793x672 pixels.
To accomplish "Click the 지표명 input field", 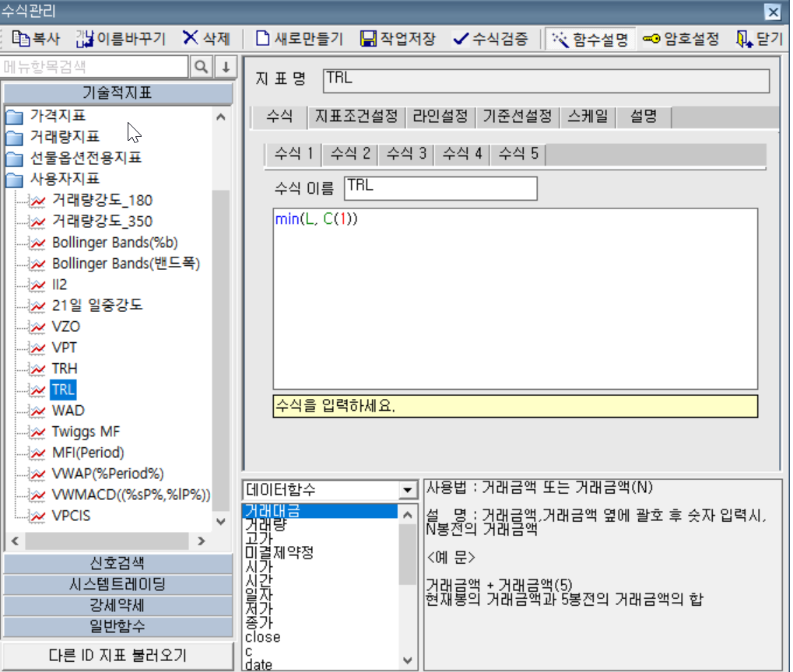I will 546,81.
